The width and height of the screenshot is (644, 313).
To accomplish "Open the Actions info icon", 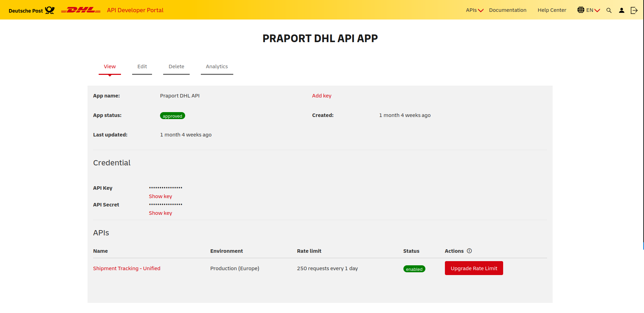I will coord(469,251).
